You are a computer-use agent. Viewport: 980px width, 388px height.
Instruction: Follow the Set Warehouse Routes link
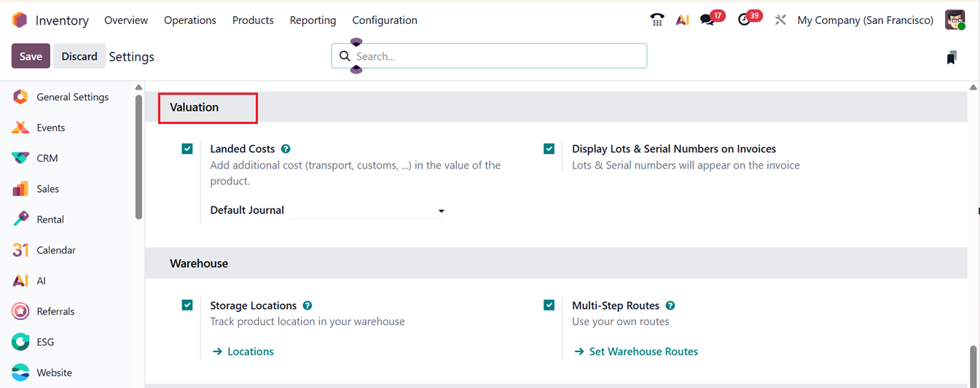tap(643, 352)
